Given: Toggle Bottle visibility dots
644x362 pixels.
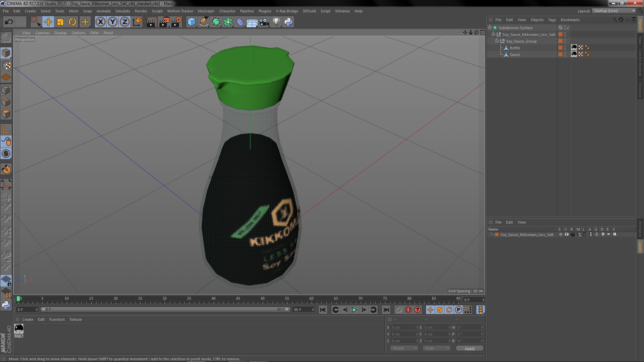Looking at the screenshot, I should click(x=565, y=48).
